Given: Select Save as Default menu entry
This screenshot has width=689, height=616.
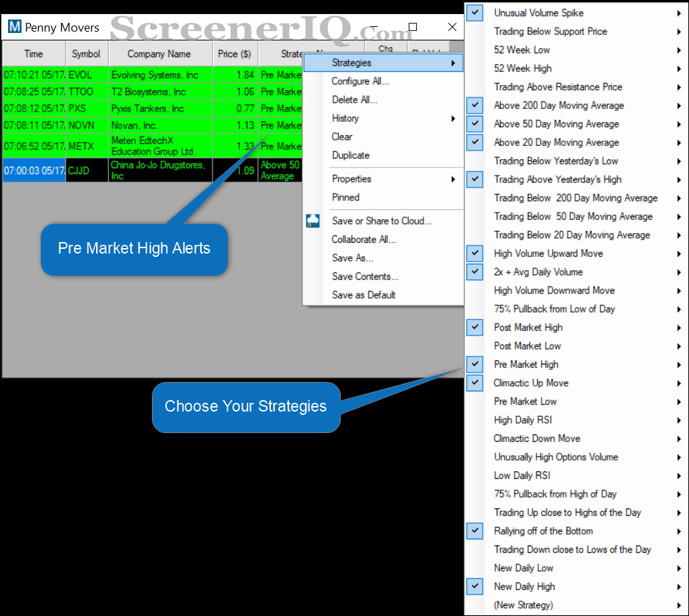Looking at the screenshot, I should pyautogui.click(x=364, y=295).
